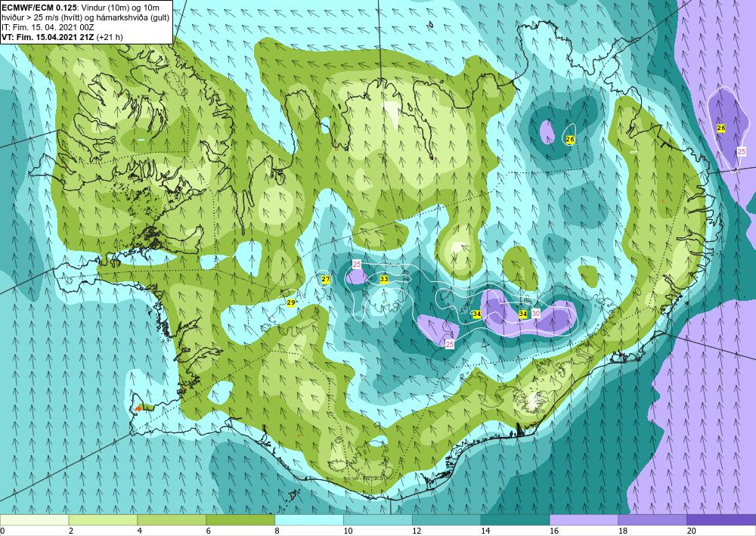Image resolution: width=756 pixels, height=536 pixels.
Task: Click the legend scale number 10
Action: (348, 531)
